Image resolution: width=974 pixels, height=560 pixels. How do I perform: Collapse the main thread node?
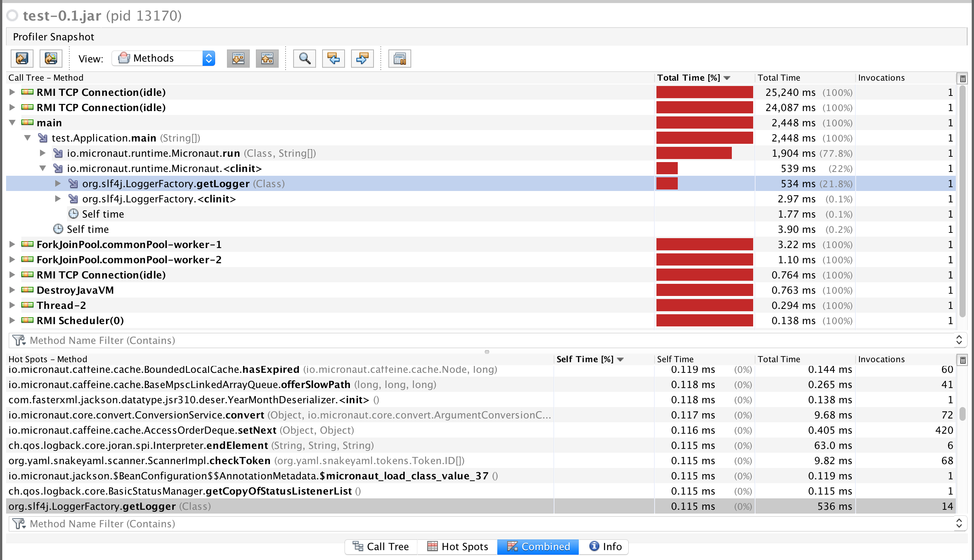pyautogui.click(x=12, y=122)
